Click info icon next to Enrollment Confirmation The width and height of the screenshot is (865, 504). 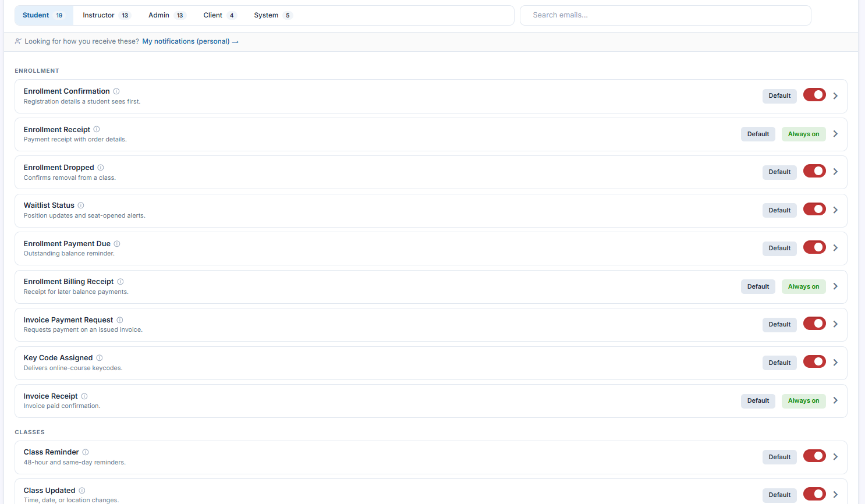pyautogui.click(x=116, y=91)
